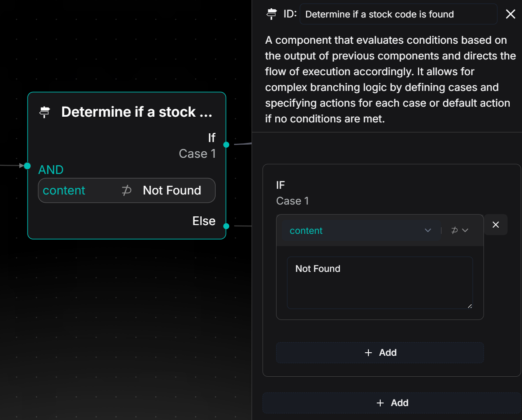Click the resize grip of the Not Found textarea
This screenshot has height=420, width=522.
tap(469, 306)
